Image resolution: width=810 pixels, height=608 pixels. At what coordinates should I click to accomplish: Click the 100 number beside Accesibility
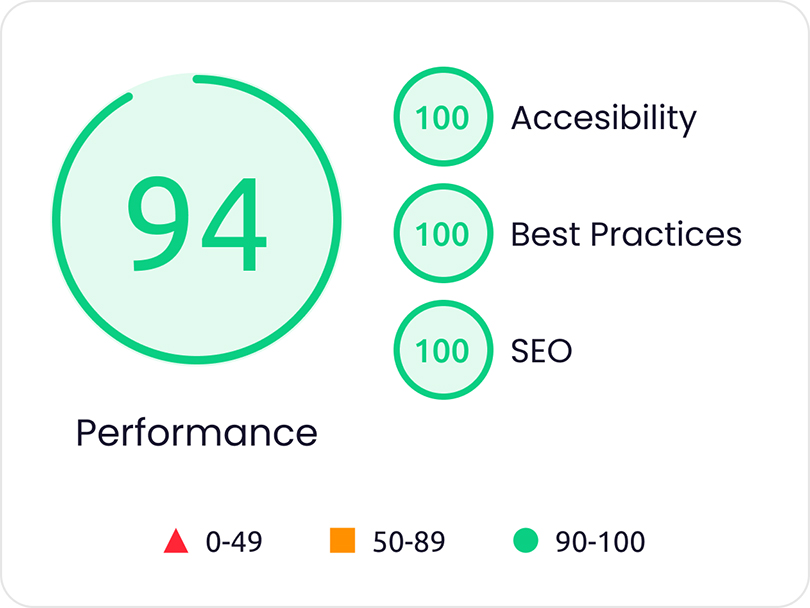442,118
